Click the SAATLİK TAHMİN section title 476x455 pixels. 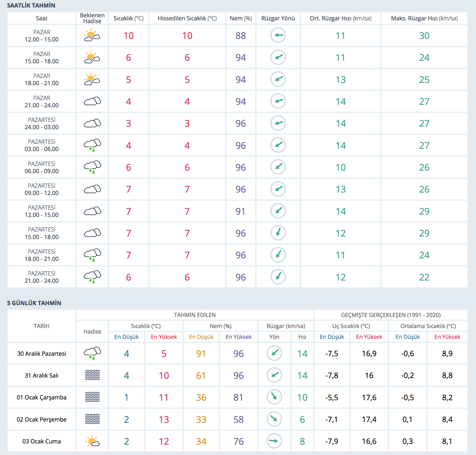[31, 6]
